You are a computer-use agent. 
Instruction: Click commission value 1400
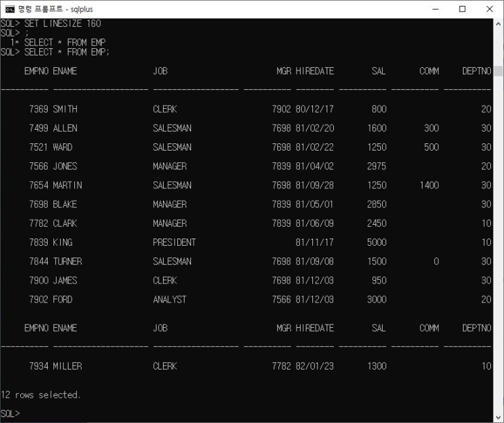430,185
